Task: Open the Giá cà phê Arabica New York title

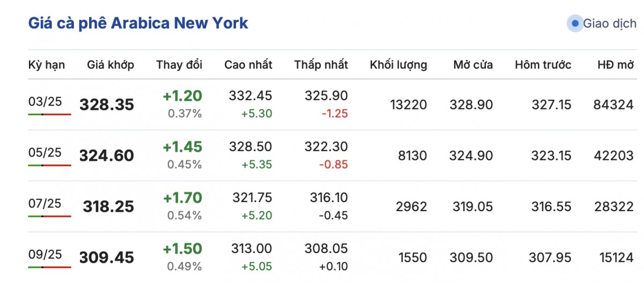Action: point(138,24)
